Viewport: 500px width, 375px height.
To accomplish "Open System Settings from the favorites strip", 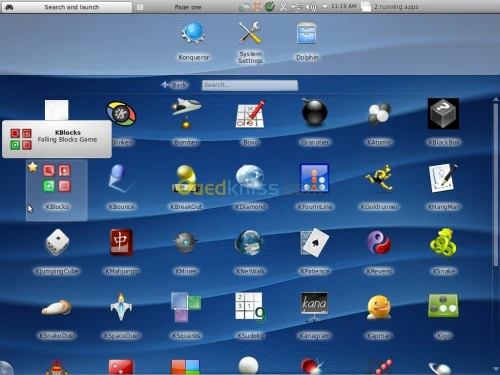I will [250, 43].
